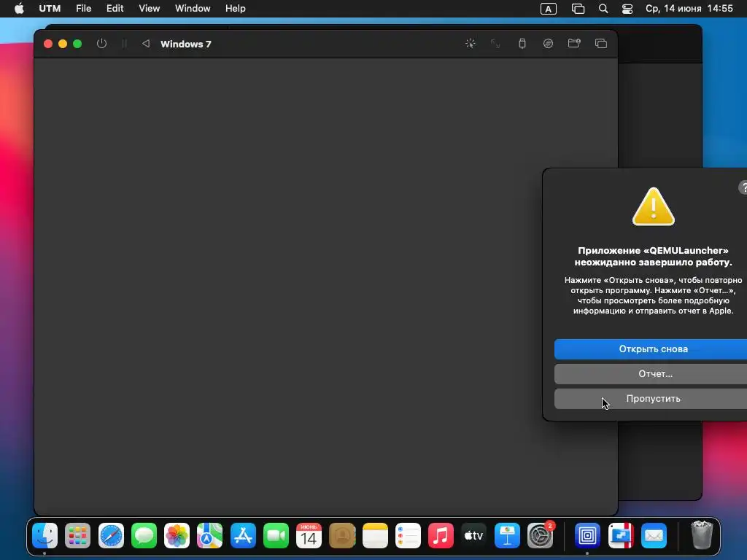Click the restart (back triangle) icon beside Windows 7
The height and width of the screenshot is (560, 747).
click(146, 44)
